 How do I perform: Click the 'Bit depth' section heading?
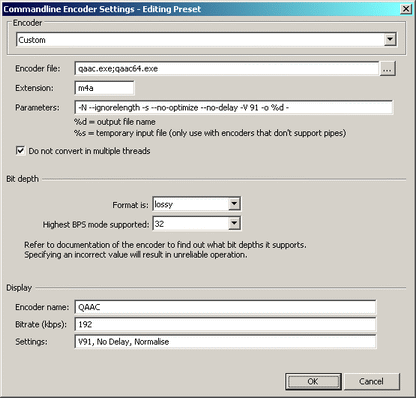pos(23,179)
